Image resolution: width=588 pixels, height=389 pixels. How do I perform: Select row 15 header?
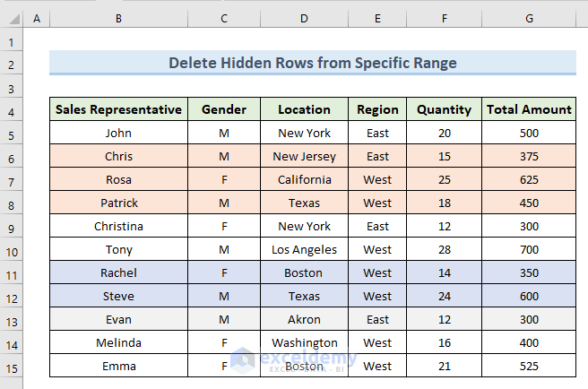point(12,366)
